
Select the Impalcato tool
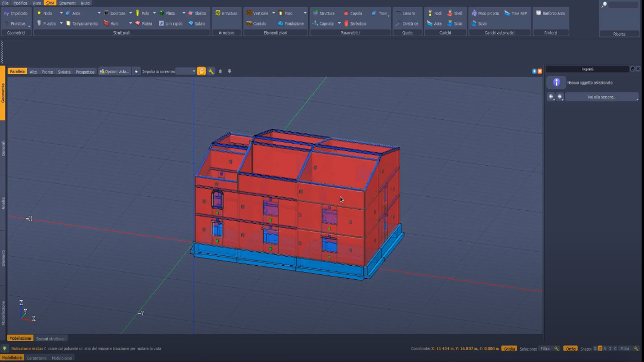[16, 14]
